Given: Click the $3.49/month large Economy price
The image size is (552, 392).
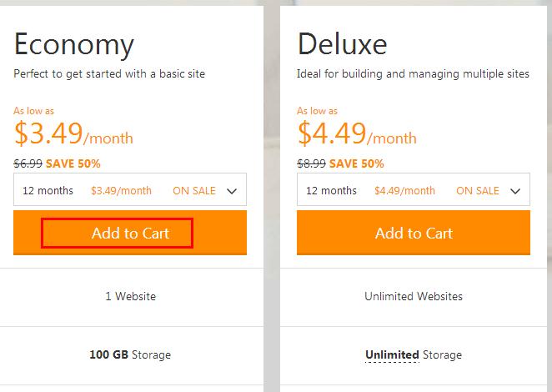Looking at the screenshot, I should tap(73, 134).
